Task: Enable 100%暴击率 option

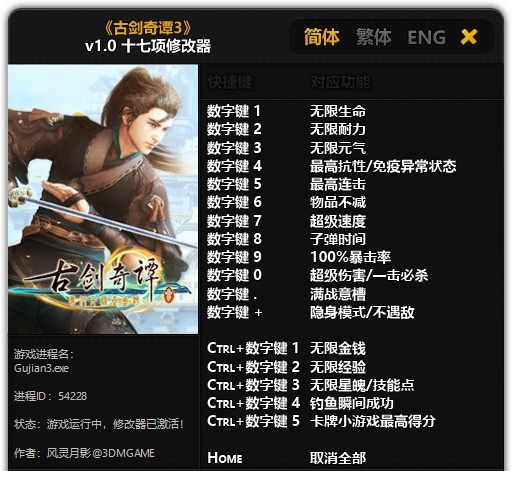Action: point(350,257)
